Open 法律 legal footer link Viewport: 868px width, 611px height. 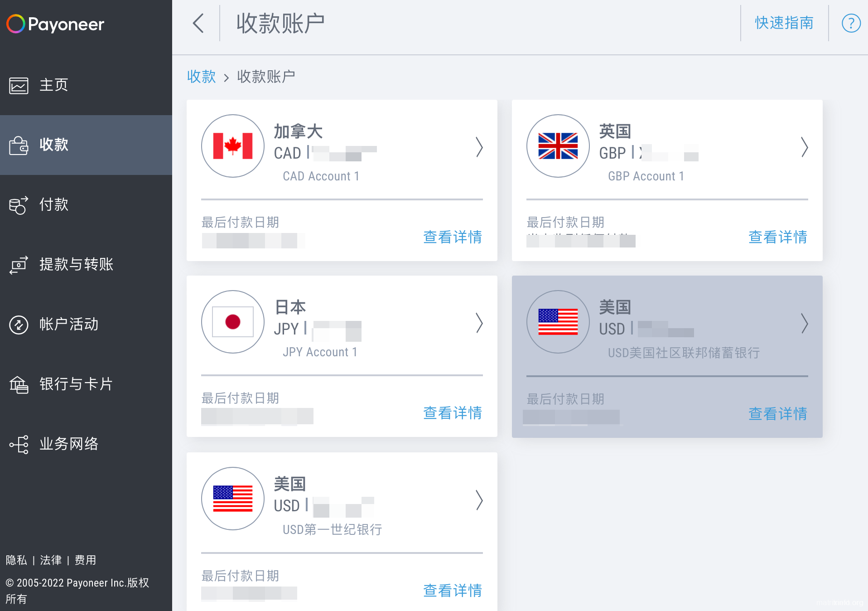tap(51, 560)
